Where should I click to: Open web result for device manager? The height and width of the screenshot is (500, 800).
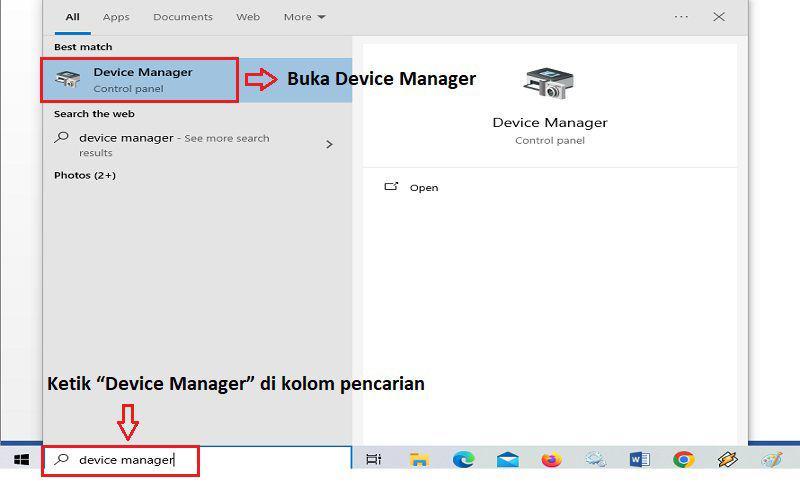[x=197, y=145]
